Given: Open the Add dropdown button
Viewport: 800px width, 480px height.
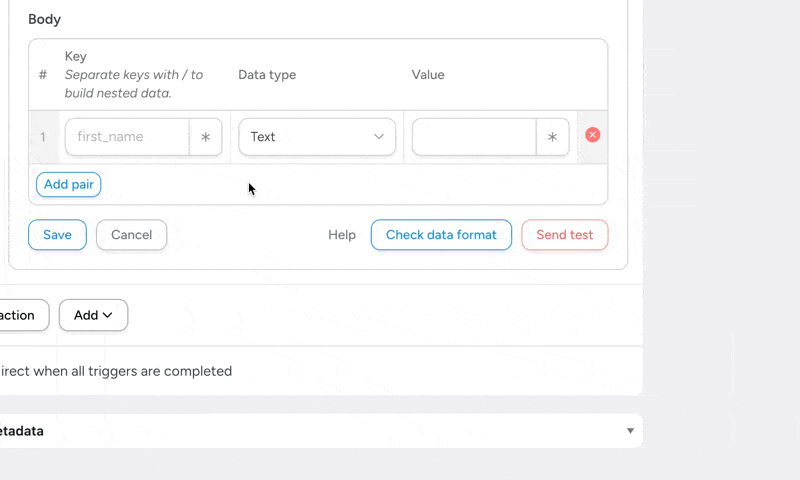Looking at the screenshot, I should (93, 315).
